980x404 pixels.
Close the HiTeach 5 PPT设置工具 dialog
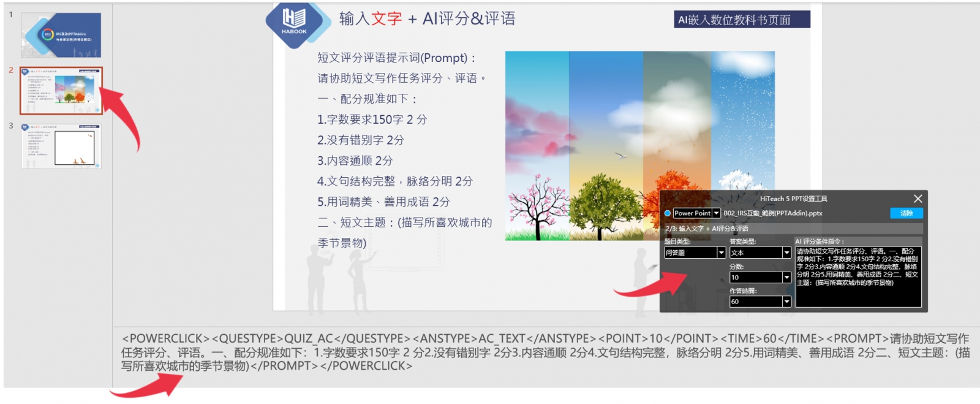(918, 199)
